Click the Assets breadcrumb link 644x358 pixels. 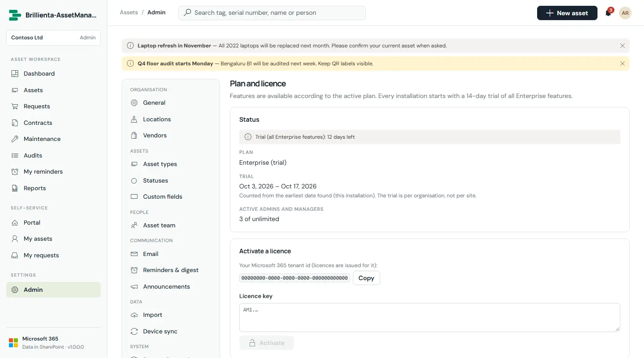129,13
